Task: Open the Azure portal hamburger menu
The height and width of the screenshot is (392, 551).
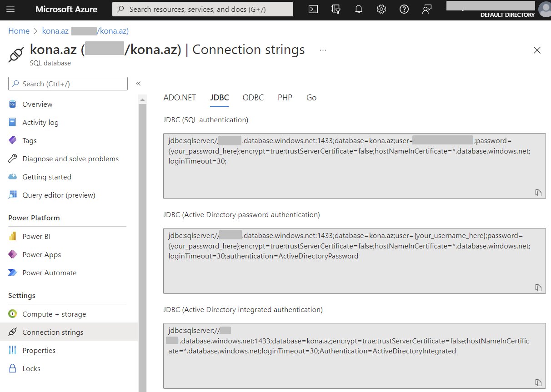Action: 11,9
